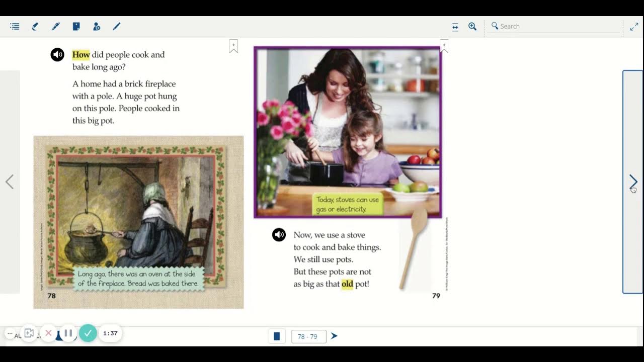Viewport: 644px width, 362px height.
Task: Click the line 'to cook and bake things.'
Action: coord(337,247)
